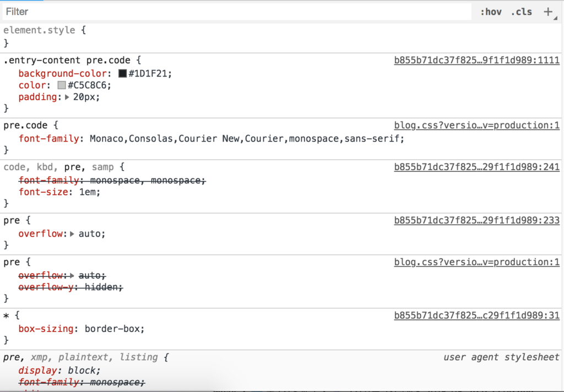Select the code, kbd, pre, samp selector
The image size is (564, 392).
click(x=58, y=167)
